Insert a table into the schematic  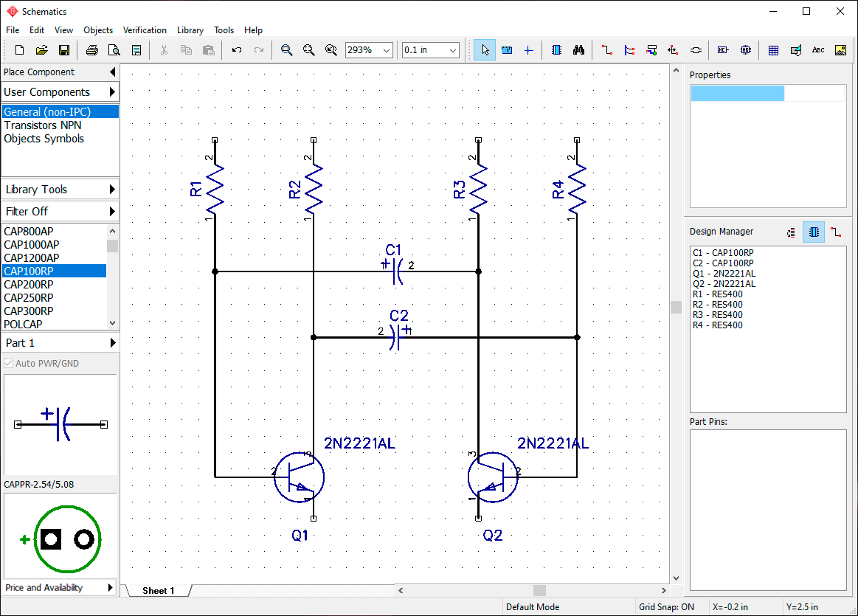[x=773, y=49]
